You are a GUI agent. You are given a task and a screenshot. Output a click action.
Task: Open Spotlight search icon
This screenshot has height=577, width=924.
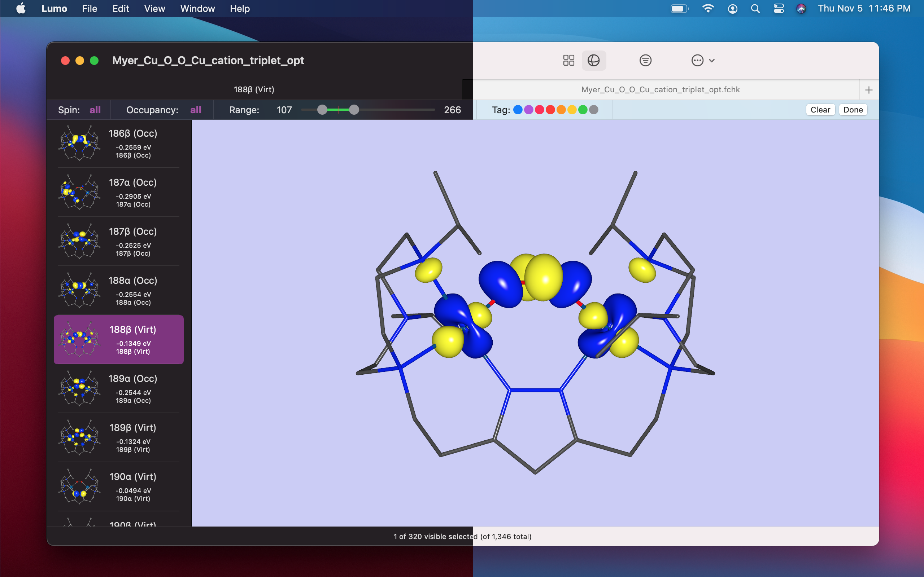pos(755,8)
